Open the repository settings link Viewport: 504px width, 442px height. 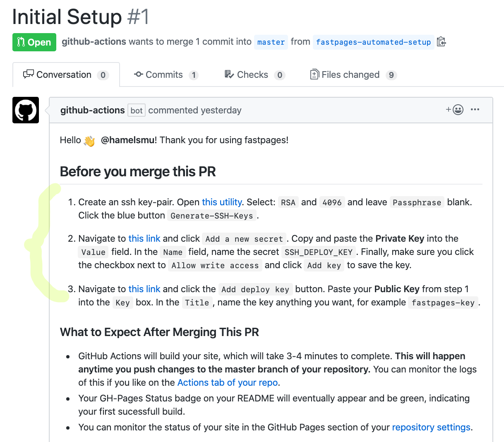click(431, 428)
